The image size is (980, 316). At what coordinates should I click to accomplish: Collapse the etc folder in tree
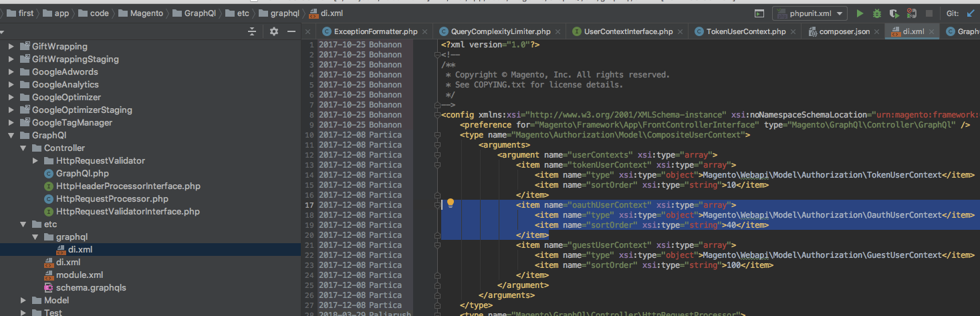pyautogui.click(x=23, y=224)
